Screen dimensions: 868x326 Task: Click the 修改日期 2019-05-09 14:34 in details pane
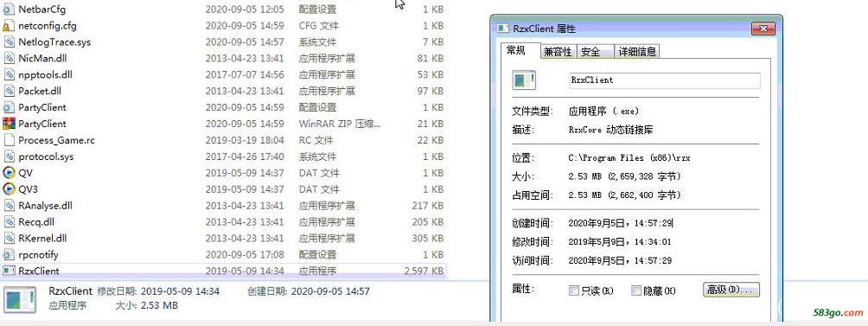tap(158, 291)
